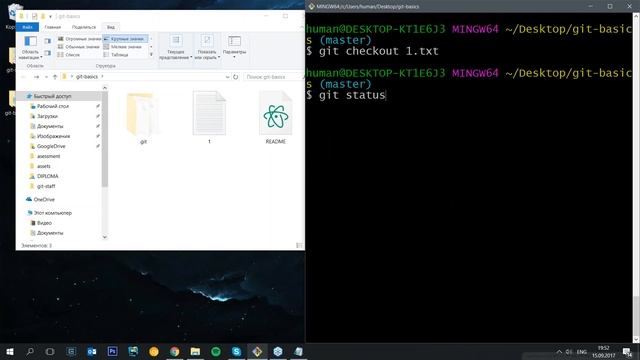Open the Файл menu tab
Screen dimensions: 640x360
coord(28,27)
